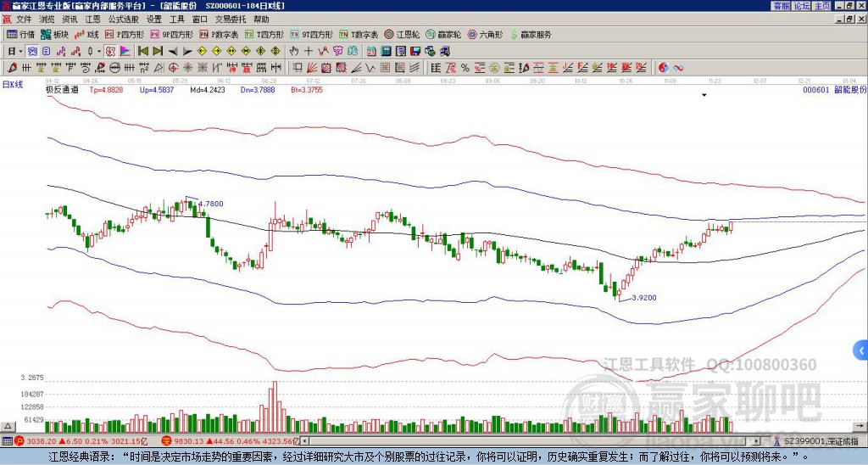Click the Bt=3.3755 indicator value
868x465 pixels.
coord(307,90)
